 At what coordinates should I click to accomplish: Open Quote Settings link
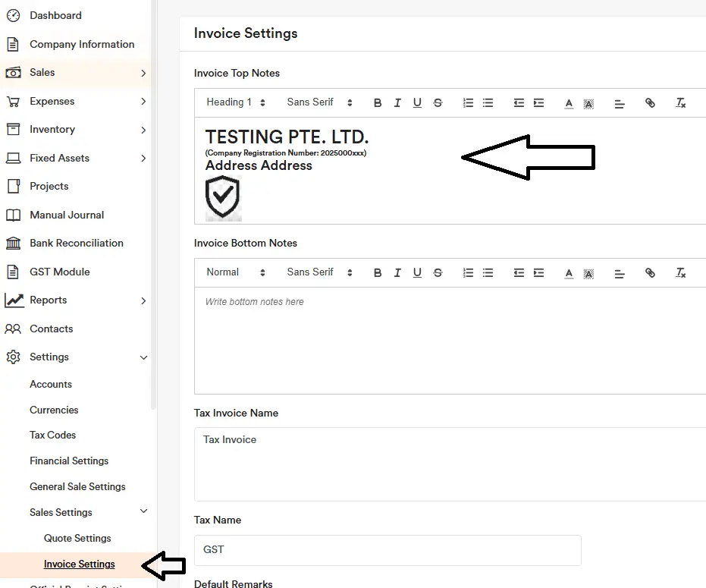[77, 539]
